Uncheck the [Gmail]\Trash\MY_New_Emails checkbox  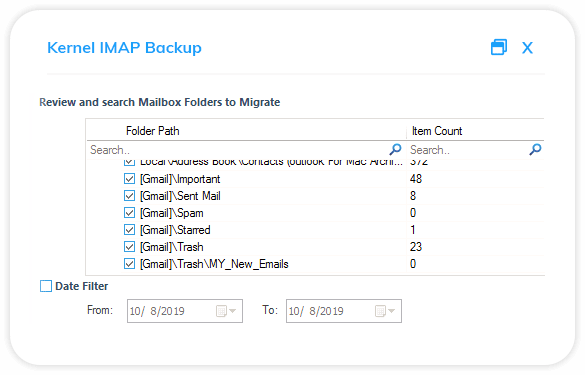[129, 264]
